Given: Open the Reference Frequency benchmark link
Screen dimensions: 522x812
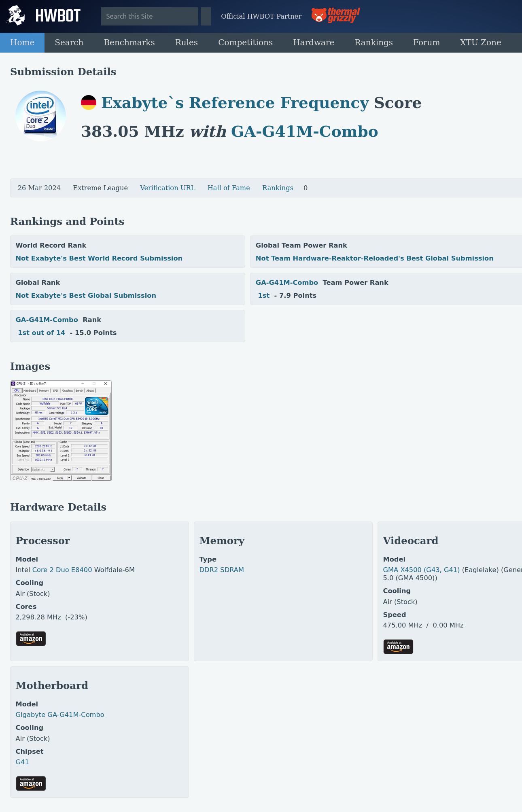Looking at the screenshot, I should pyautogui.click(x=279, y=103).
